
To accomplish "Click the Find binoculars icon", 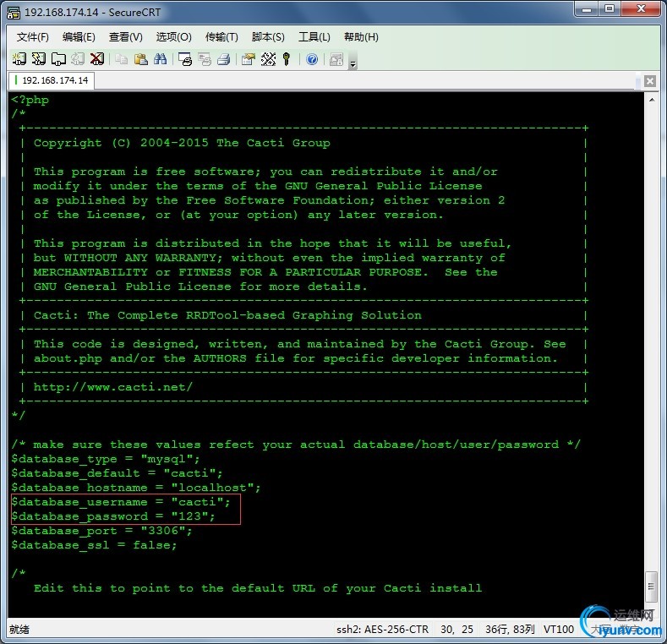I will click(x=161, y=59).
